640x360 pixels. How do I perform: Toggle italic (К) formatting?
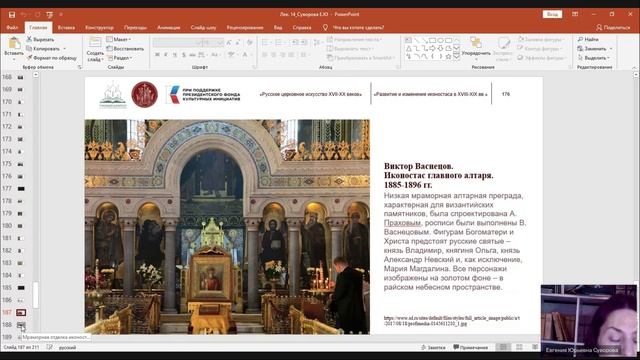coord(166,55)
